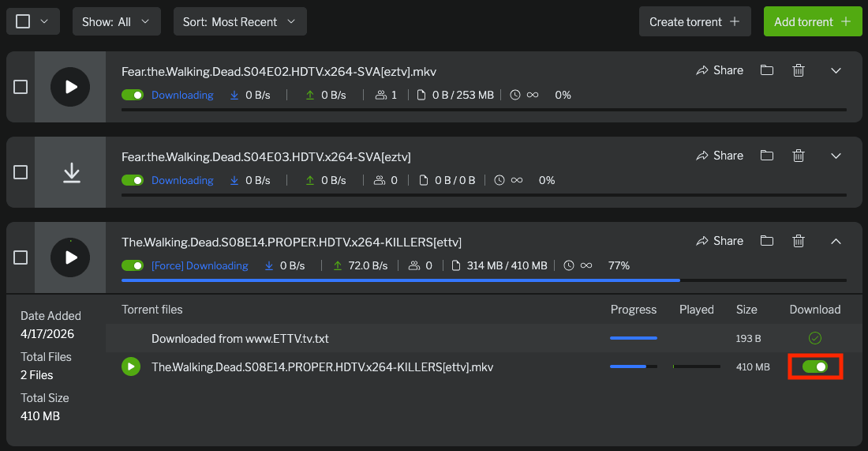Toggle the S04E02 torrent on/off switch
The width and height of the screenshot is (868, 451).
point(133,95)
